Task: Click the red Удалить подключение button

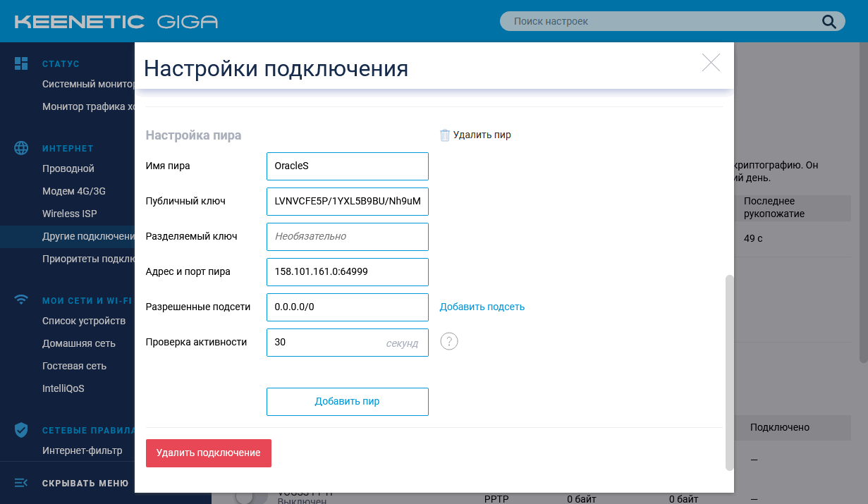Action: click(208, 453)
